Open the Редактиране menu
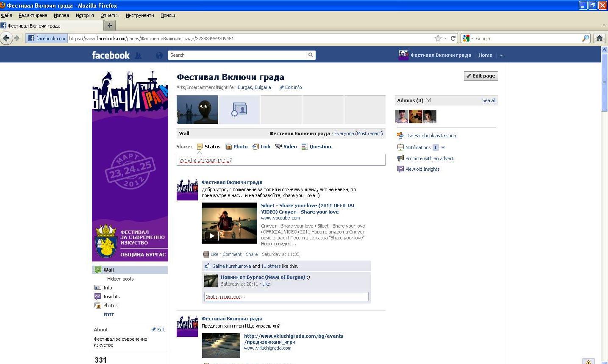Image resolution: width=608 pixels, height=364 pixels. point(33,15)
